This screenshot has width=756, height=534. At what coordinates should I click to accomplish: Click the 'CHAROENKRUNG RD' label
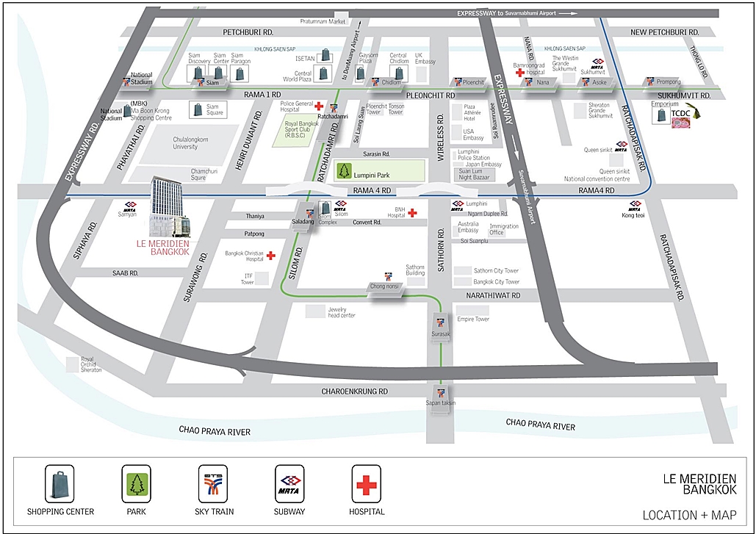point(355,392)
